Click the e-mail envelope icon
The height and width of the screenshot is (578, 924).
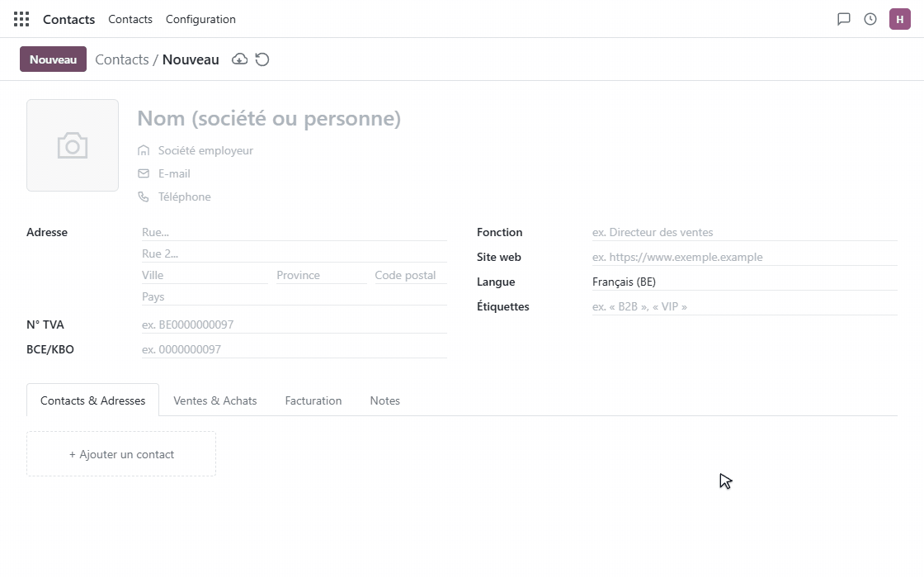point(144,173)
